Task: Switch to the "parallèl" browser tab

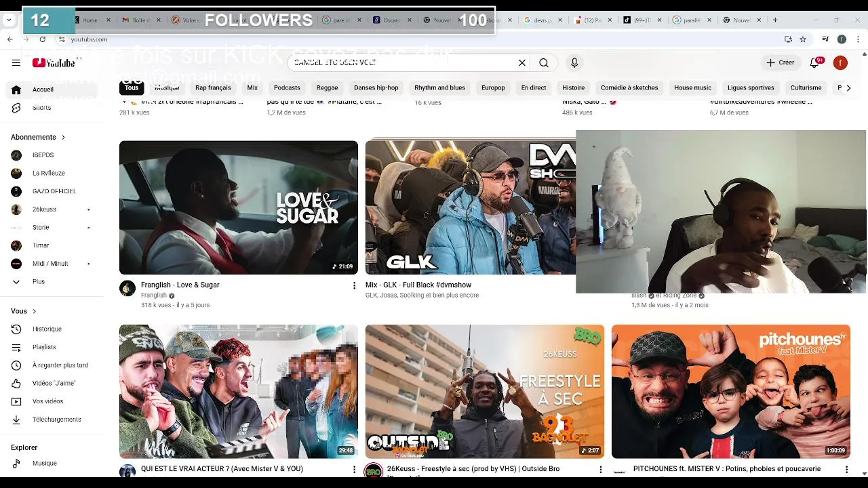Action: click(x=692, y=20)
